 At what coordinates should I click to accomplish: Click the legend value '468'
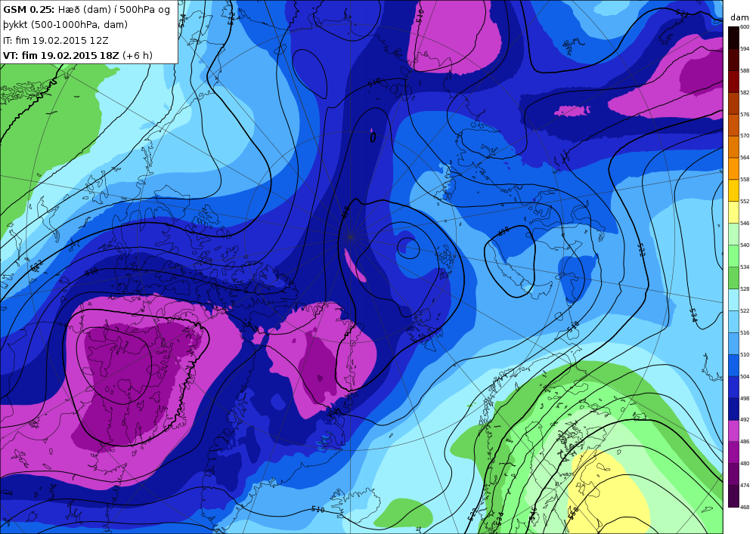[x=745, y=507]
